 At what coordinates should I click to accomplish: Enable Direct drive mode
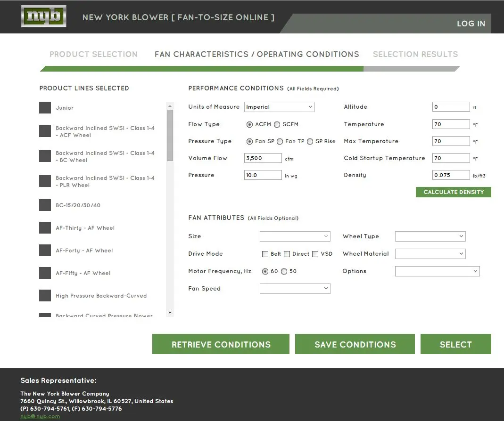pos(287,254)
